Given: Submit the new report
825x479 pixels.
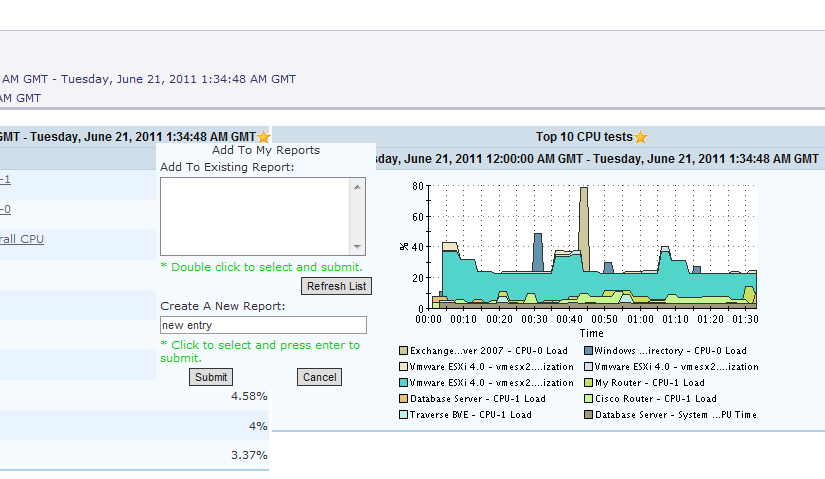Looking at the screenshot, I should tap(211, 377).
